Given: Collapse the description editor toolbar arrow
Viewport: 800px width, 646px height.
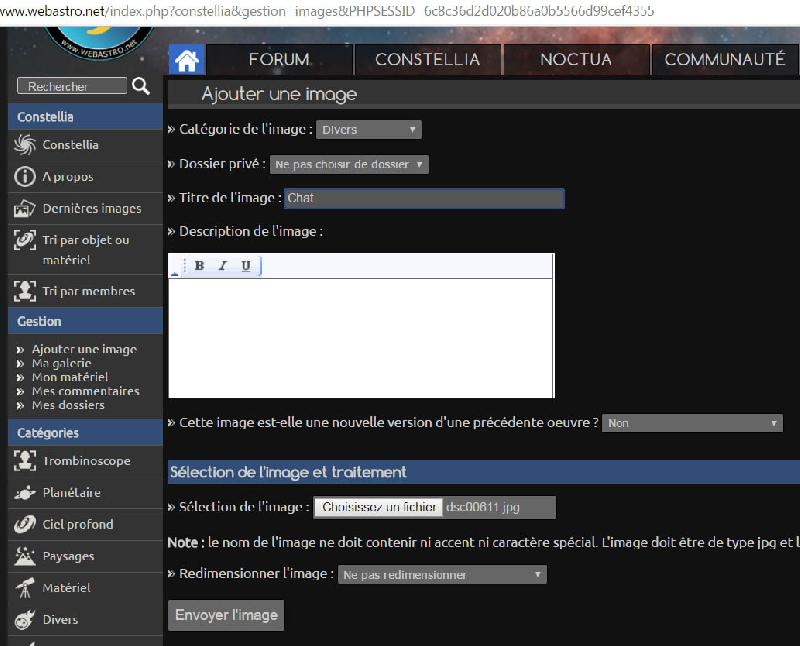Looking at the screenshot, I should [174, 273].
